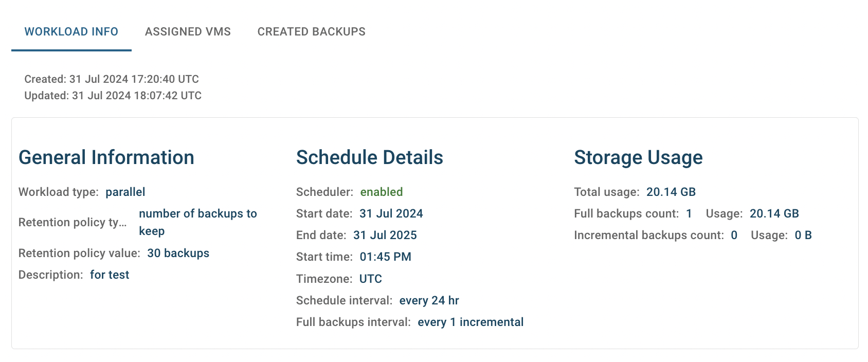The height and width of the screenshot is (362, 868).
Task: Select the Workload Info tab
Action: [x=71, y=32]
